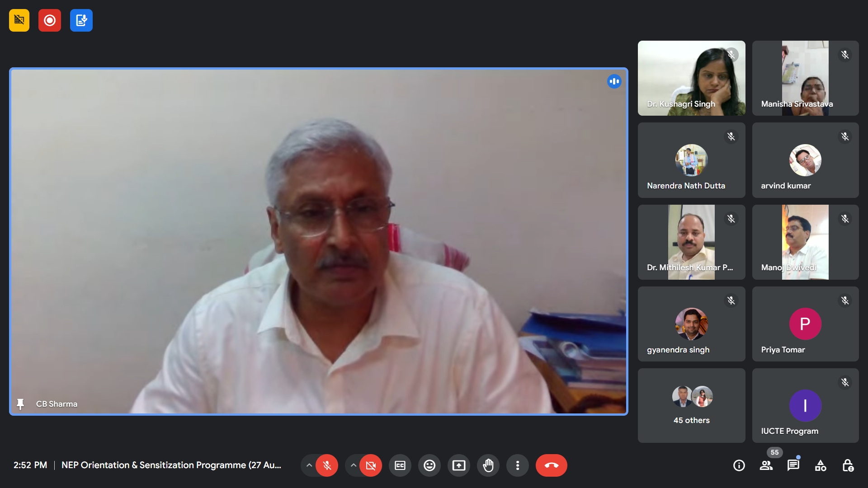Open the three-dot more options menu
Screen dimensions: 868x488
tap(518, 465)
